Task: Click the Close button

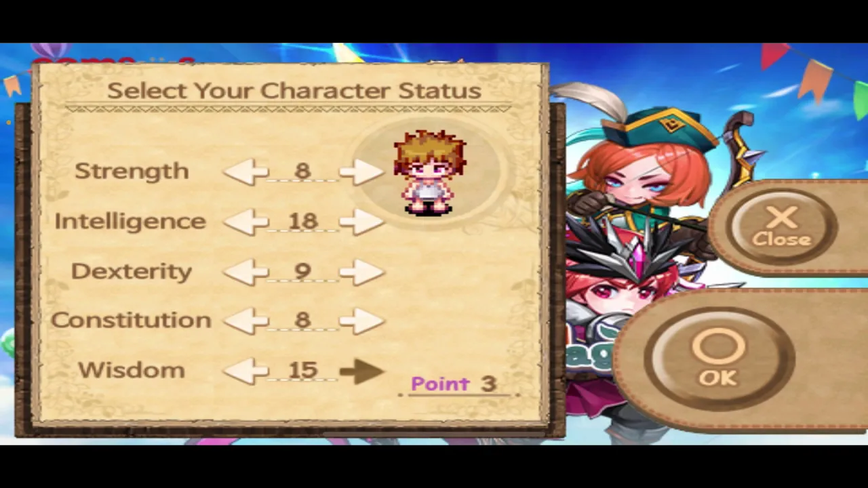Action: (782, 227)
